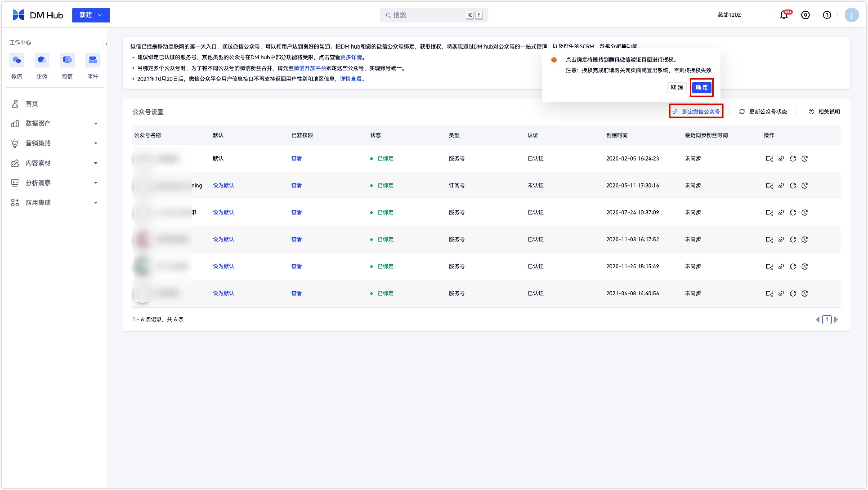The height and width of the screenshot is (490, 868).
Task: Click 查看 permissions for 2020-11-25 row
Action: coord(297,266)
